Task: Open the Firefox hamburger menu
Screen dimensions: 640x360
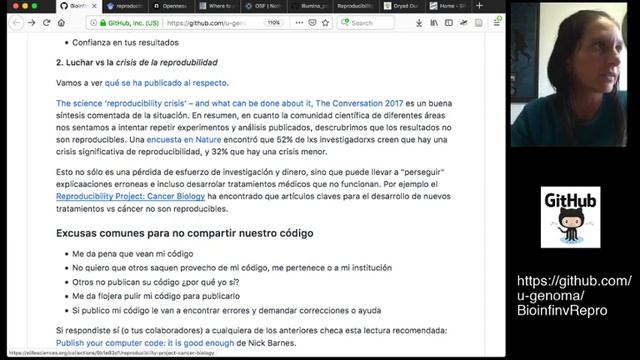Action: point(497,23)
